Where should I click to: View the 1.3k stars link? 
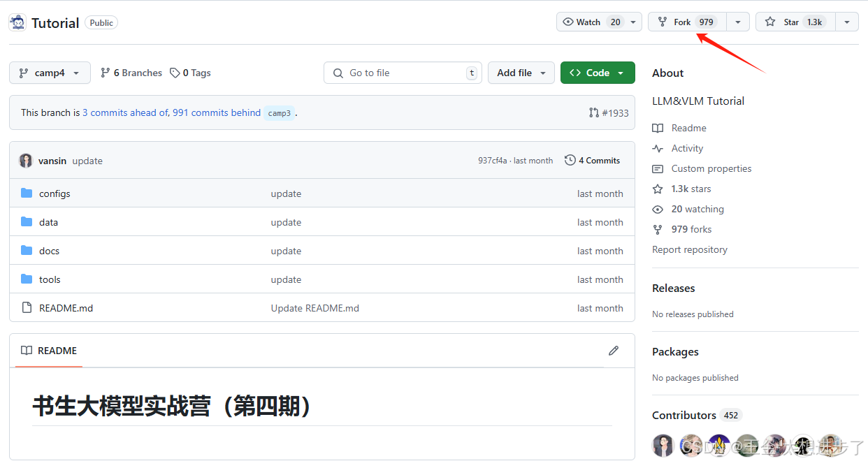click(681, 189)
